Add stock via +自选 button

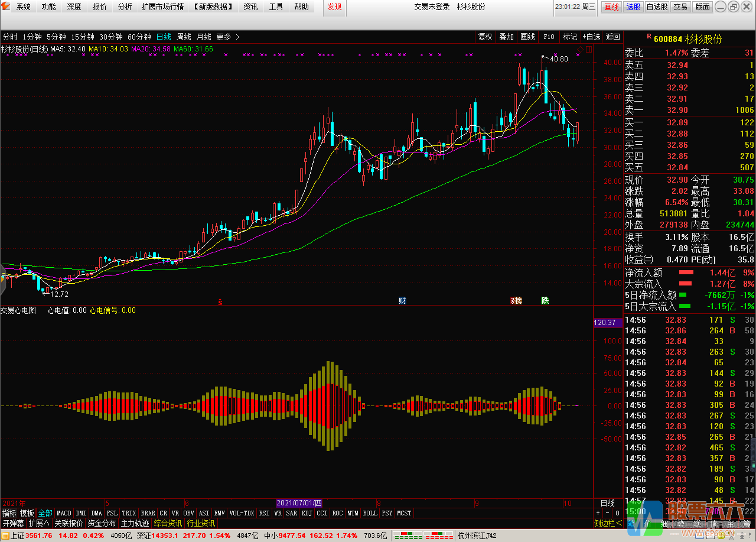(592, 37)
